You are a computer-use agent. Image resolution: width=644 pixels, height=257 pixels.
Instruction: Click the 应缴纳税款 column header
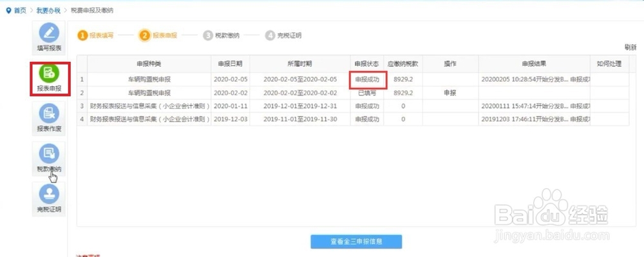click(x=403, y=64)
